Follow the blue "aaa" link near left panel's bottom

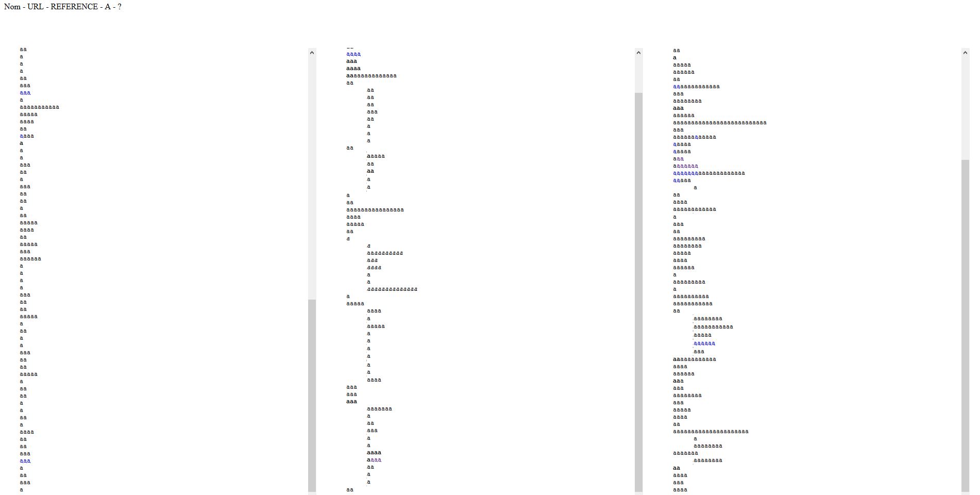point(25,461)
